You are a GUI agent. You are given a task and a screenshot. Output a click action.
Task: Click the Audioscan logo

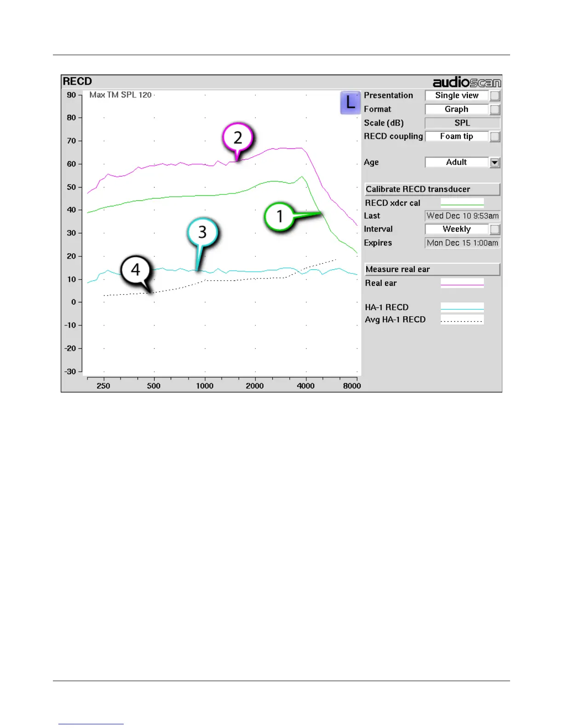[466, 82]
